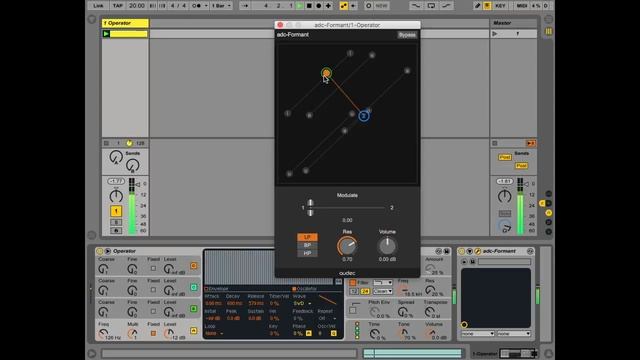Image resolution: width=640 pixels, height=360 pixels.
Task: Toggle the Operator Filter on switch
Action: tap(353, 282)
